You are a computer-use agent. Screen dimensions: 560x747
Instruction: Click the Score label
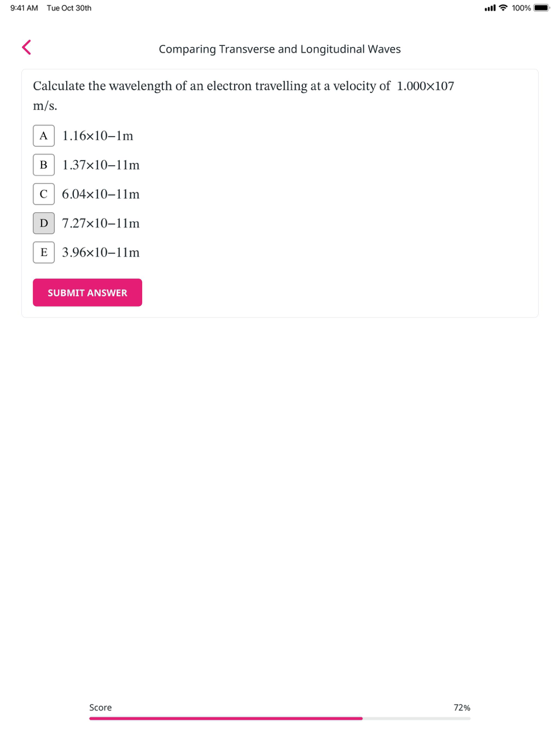click(x=101, y=708)
